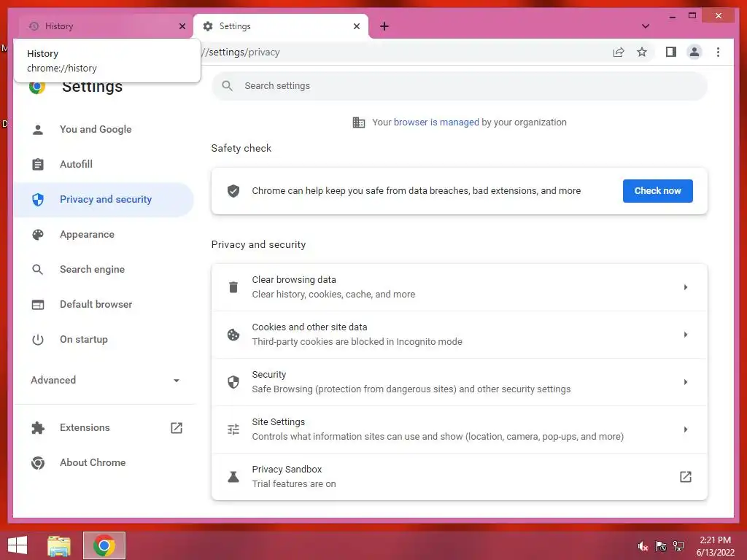Click 'Controls what information sites can use' text
747x560 pixels.
coord(438,437)
